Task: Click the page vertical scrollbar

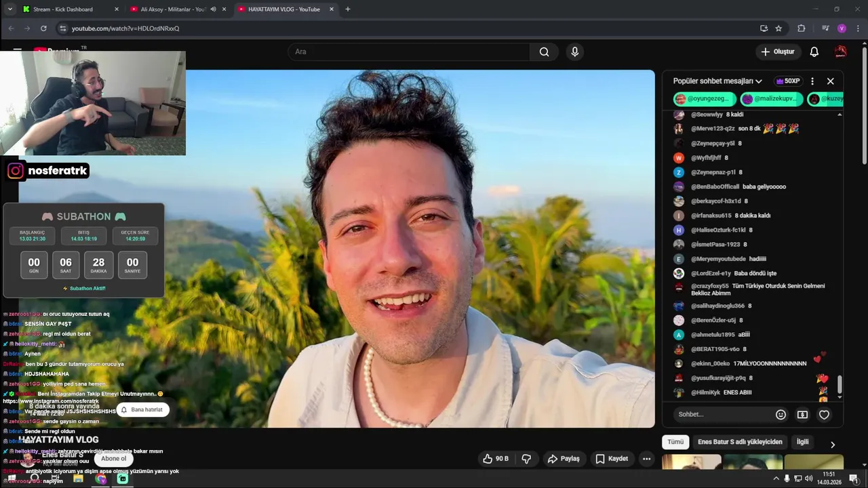Action: 864,105
